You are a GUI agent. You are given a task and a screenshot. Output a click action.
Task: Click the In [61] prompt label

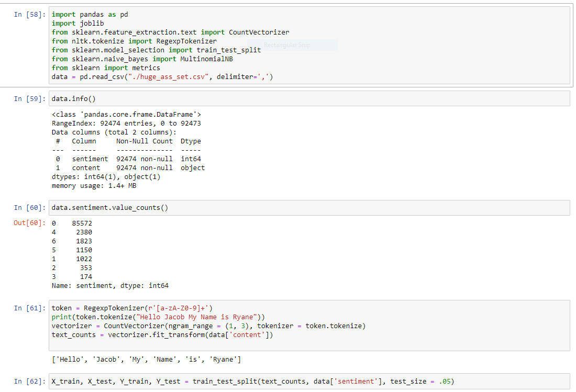(30, 308)
